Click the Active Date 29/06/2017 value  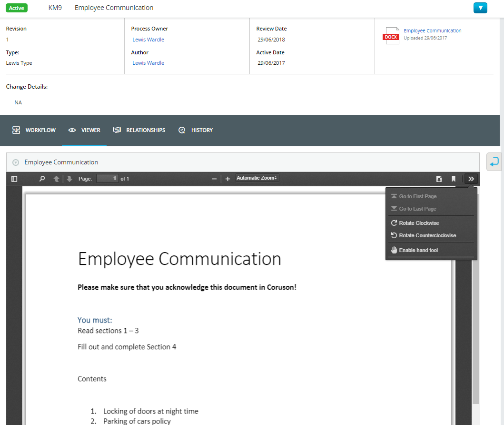271,63
